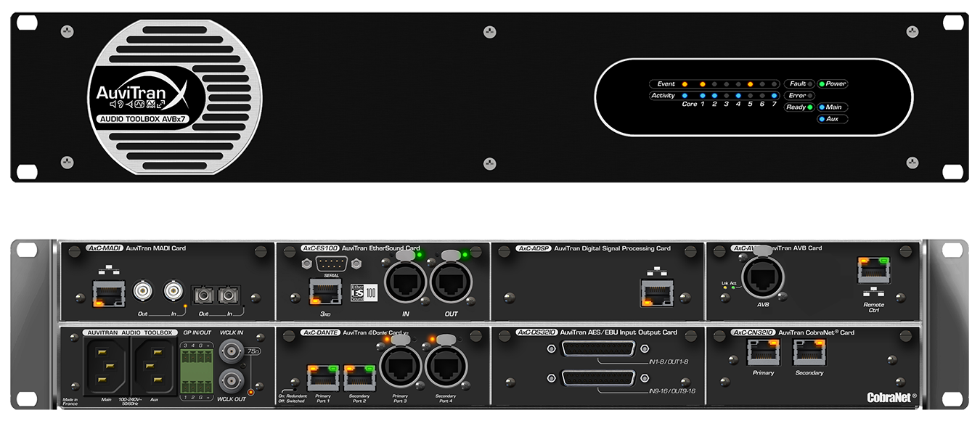Click the green LED above EtherSound IN port

pos(420,255)
